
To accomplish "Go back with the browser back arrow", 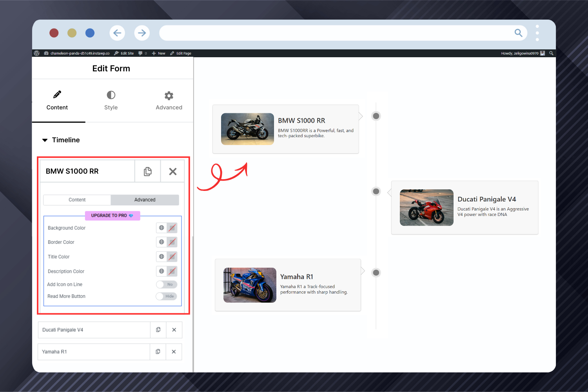I will [x=117, y=33].
